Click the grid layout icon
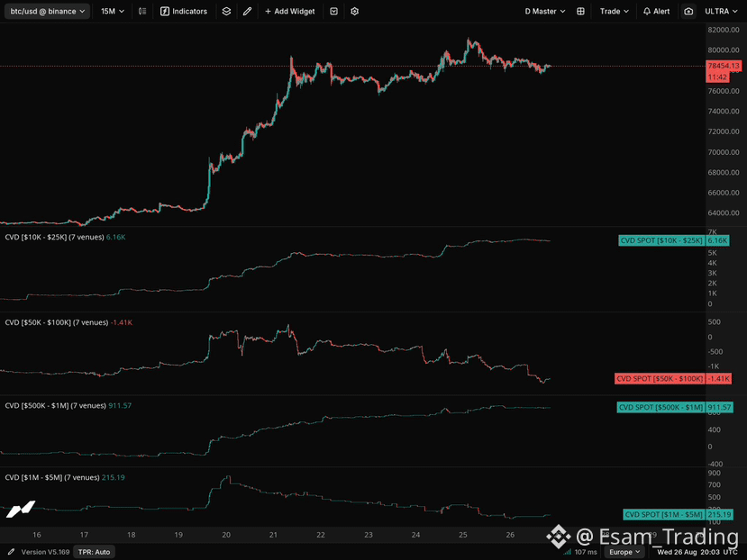The width and height of the screenshot is (747, 560). 580,12
